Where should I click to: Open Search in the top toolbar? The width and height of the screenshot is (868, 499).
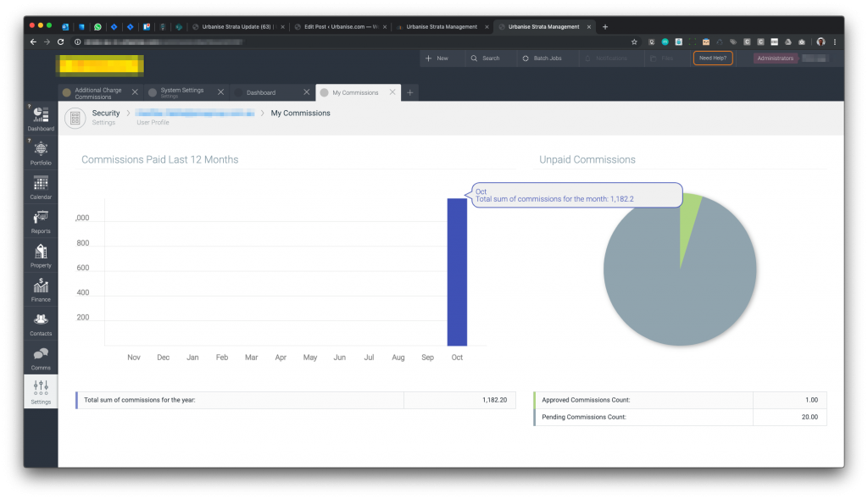click(x=486, y=58)
